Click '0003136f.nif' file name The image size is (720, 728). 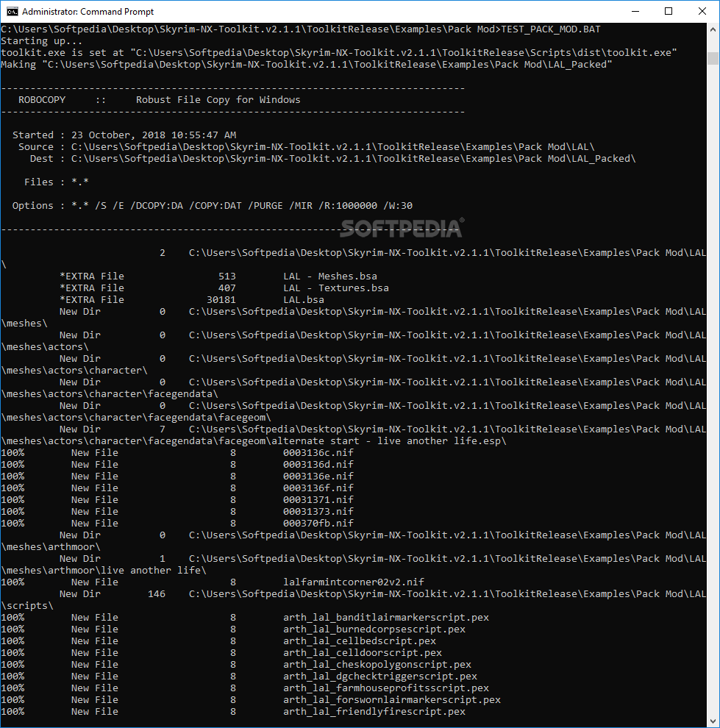pos(318,488)
